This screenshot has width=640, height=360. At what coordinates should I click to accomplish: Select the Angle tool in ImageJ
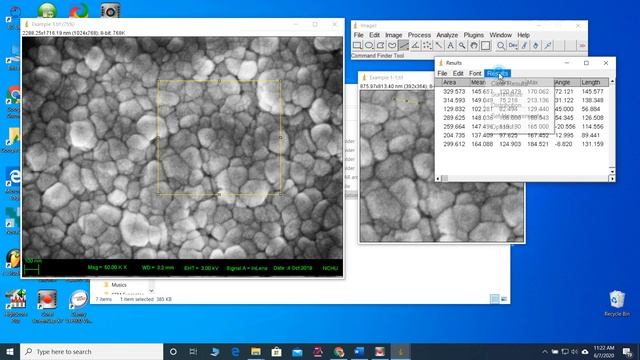415,45
